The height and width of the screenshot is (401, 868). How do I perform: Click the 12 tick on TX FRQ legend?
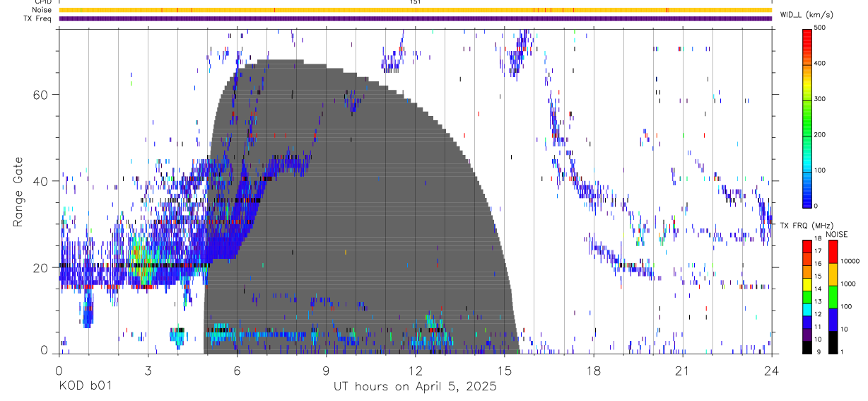point(819,315)
